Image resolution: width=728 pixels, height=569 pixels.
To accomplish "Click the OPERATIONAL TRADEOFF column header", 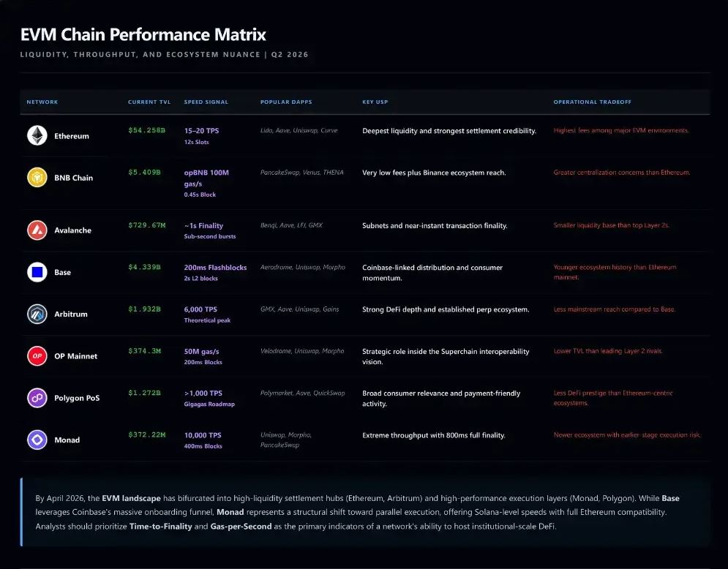I will (x=593, y=102).
